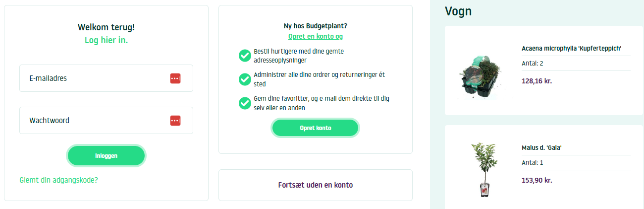Screen dimensions: 644x209
Task: Click password manager icon in E-mailadres field
Action: [x=175, y=78]
